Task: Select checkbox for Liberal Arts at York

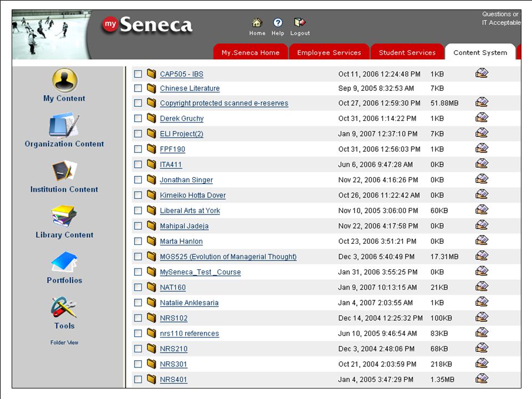Action: coord(138,211)
